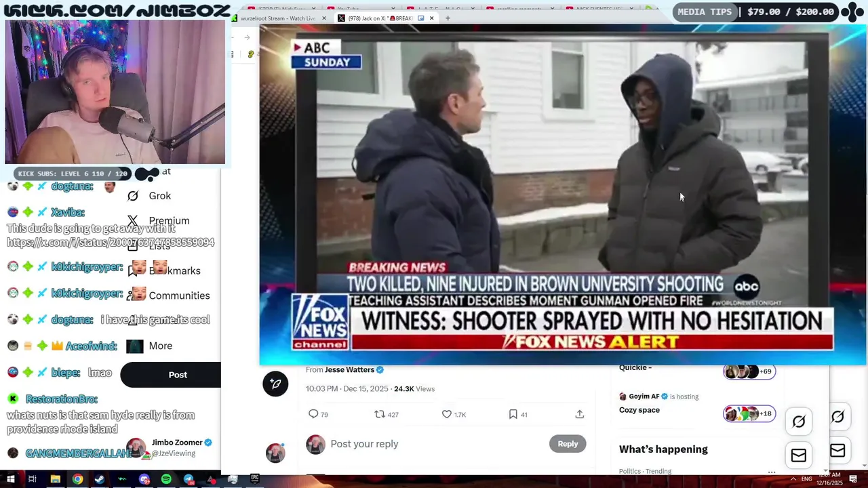The height and width of the screenshot is (488, 868).
Task: Click the outer envelope button at right edge
Action: tap(838, 451)
